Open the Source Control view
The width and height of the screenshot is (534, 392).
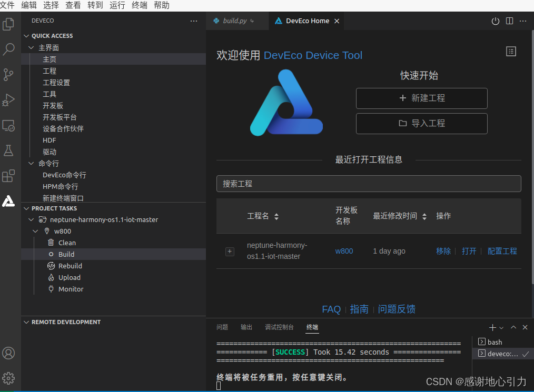[8, 75]
